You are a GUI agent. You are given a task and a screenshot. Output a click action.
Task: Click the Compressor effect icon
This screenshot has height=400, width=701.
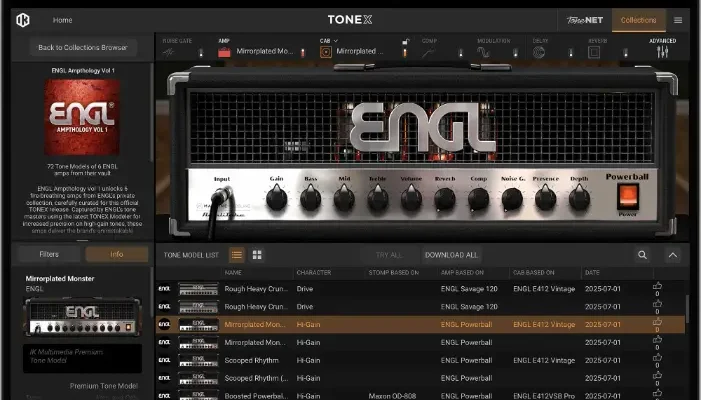coord(429,51)
